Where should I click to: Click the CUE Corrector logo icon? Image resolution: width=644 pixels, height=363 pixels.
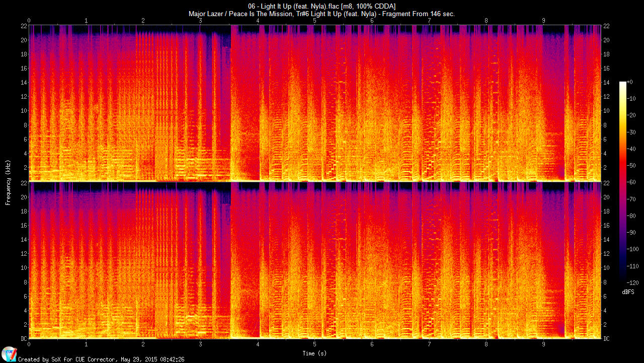tap(9, 354)
